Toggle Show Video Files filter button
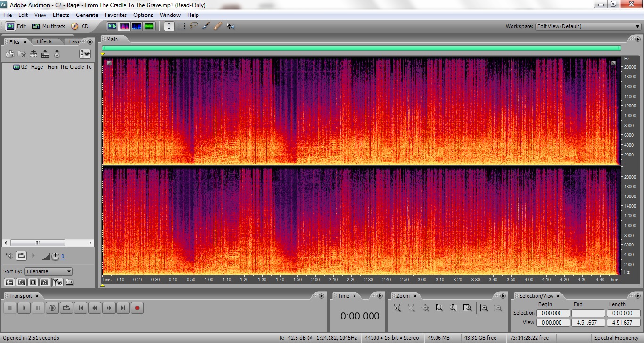644x343 pixels. 33,282
